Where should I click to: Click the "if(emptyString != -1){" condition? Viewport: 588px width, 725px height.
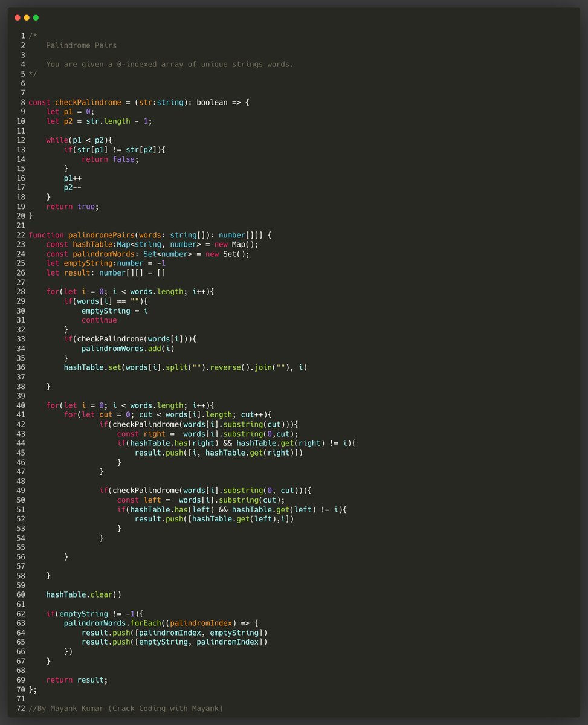pos(95,614)
